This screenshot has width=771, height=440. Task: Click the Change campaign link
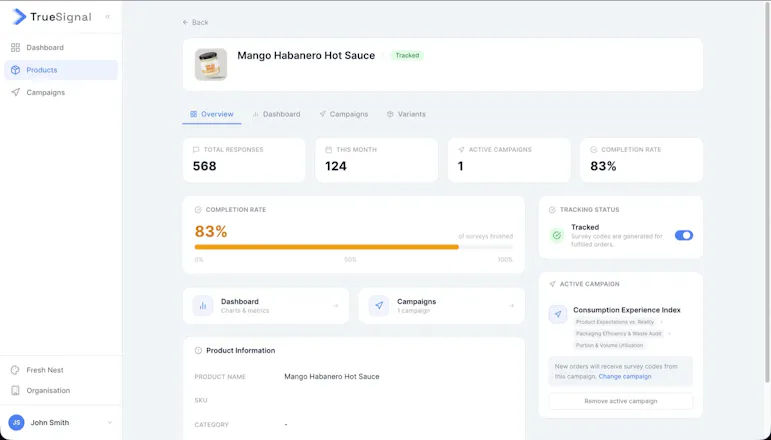[x=625, y=377]
